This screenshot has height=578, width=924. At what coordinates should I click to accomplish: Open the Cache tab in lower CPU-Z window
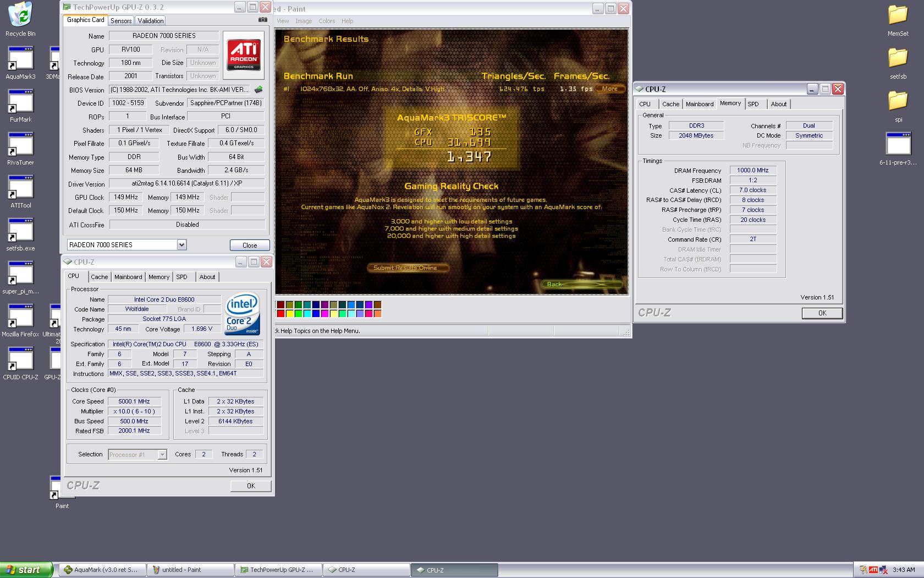tap(99, 277)
